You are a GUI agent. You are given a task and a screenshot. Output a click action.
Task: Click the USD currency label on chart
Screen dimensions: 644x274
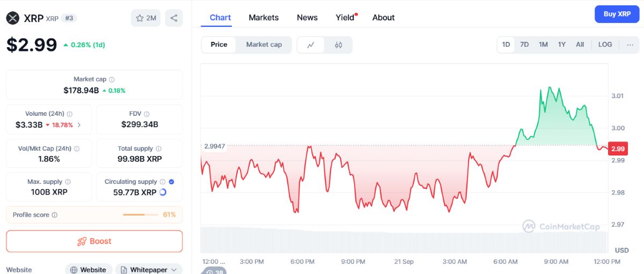point(621,250)
